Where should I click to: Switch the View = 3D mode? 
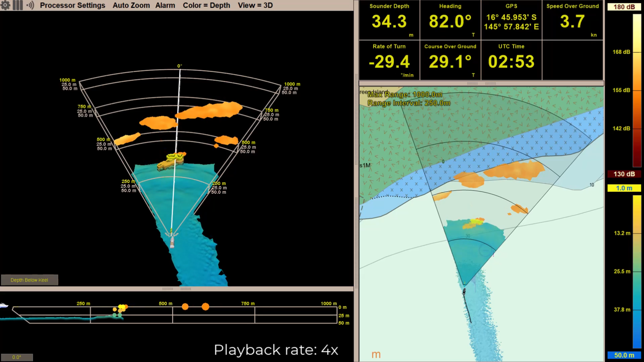tap(255, 5)
